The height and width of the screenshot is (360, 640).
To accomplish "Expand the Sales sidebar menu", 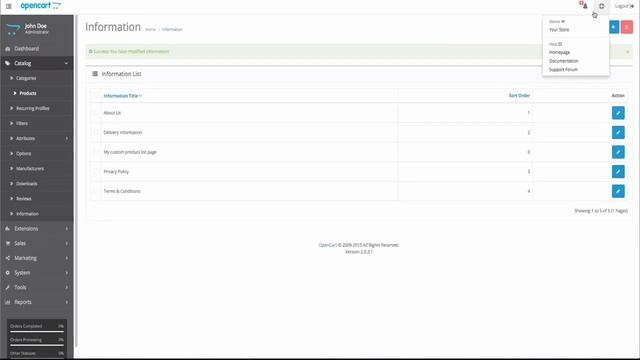I will pos(37,243).
